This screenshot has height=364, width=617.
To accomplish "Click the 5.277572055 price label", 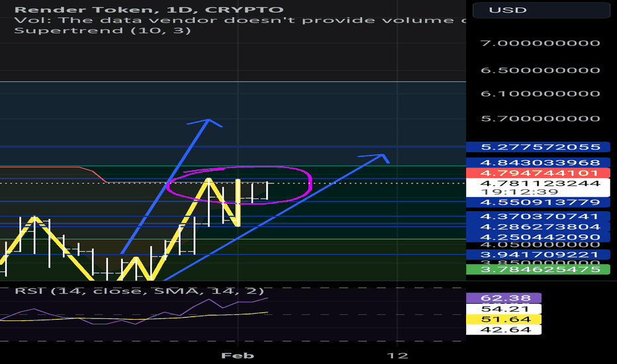I will 538,147.
